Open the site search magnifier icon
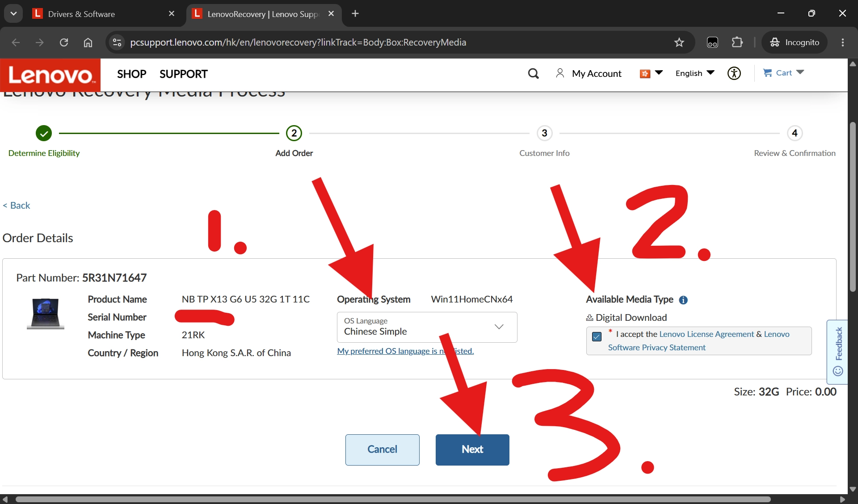Viewport: 858px width, 504px height. [533, 73]
